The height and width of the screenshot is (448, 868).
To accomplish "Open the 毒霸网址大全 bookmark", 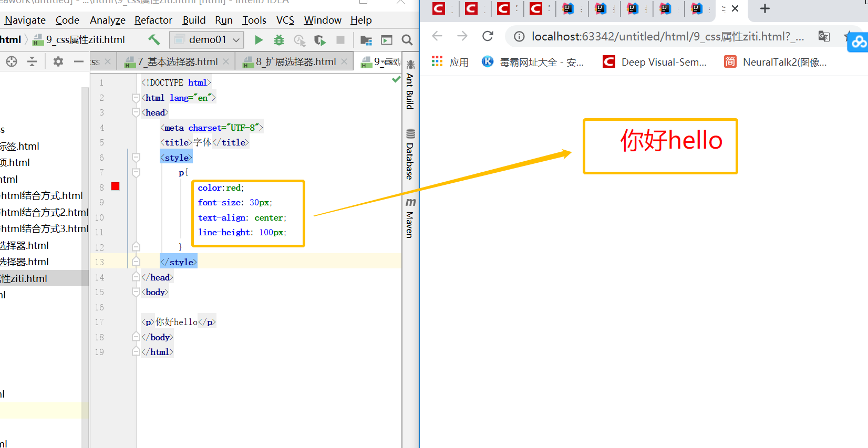I will pyautogui.click(x=533, y=62).
